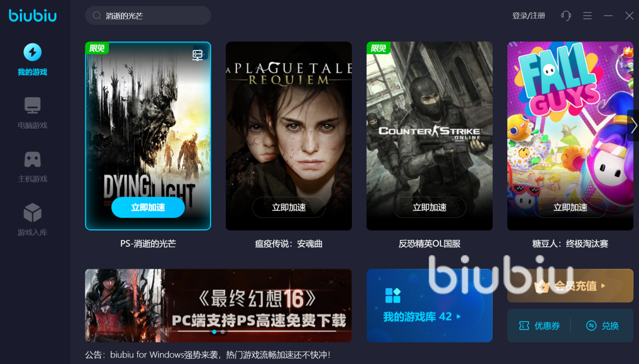Screen dimensions: 639x364
Task: Open 电脑游戏 monitor icon in sidebar
Action: [x=32, y=106]
